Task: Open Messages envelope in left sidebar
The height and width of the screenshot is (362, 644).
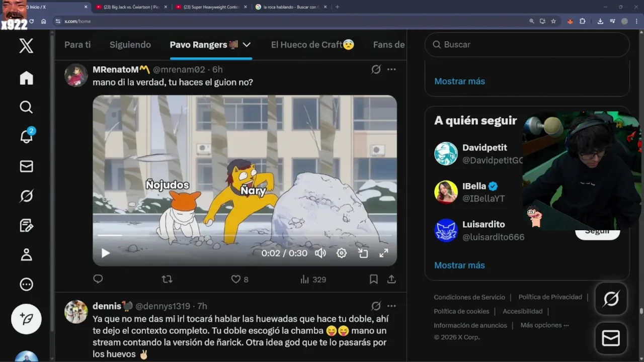Action: (26, 166)
